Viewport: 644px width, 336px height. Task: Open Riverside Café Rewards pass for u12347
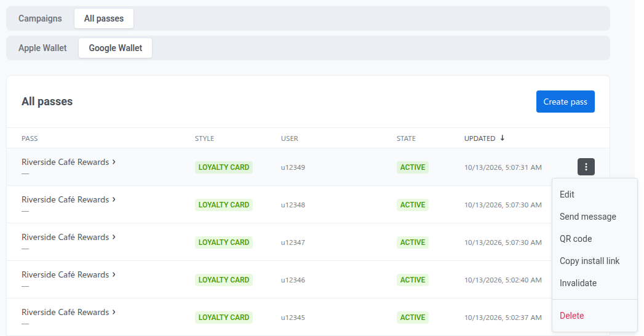[x=69, y=237]
